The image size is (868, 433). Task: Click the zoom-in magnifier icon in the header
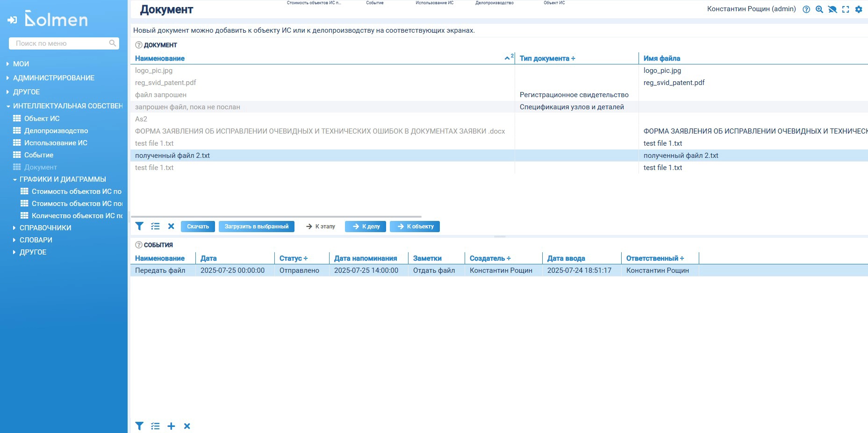819,9
